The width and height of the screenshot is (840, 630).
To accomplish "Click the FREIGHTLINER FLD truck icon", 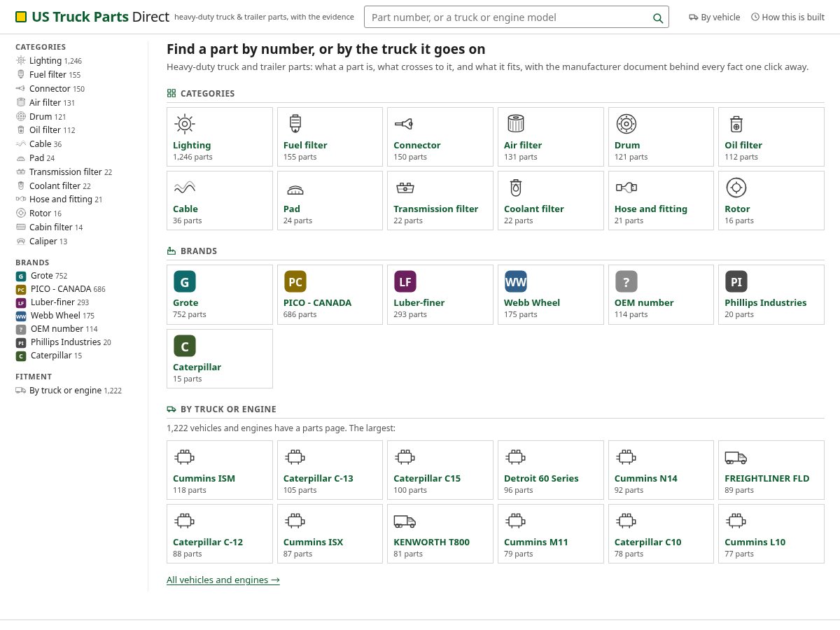I will tap(736, 457).
